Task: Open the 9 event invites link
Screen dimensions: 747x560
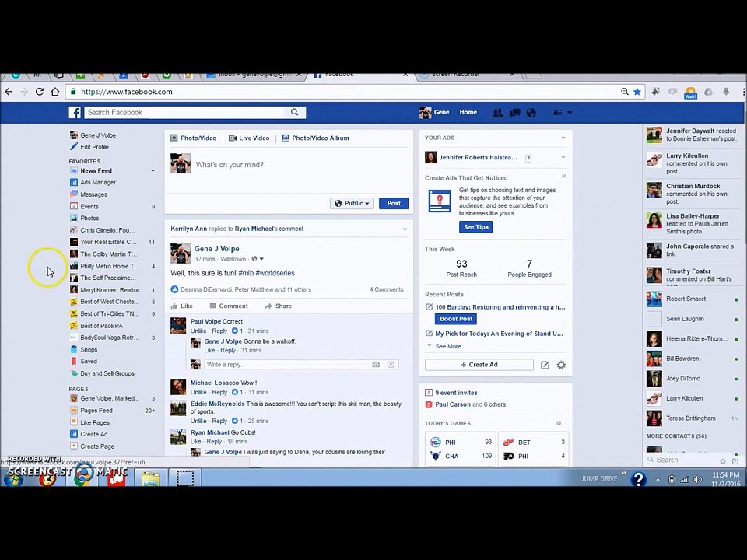Action: (x=456, y=393)
